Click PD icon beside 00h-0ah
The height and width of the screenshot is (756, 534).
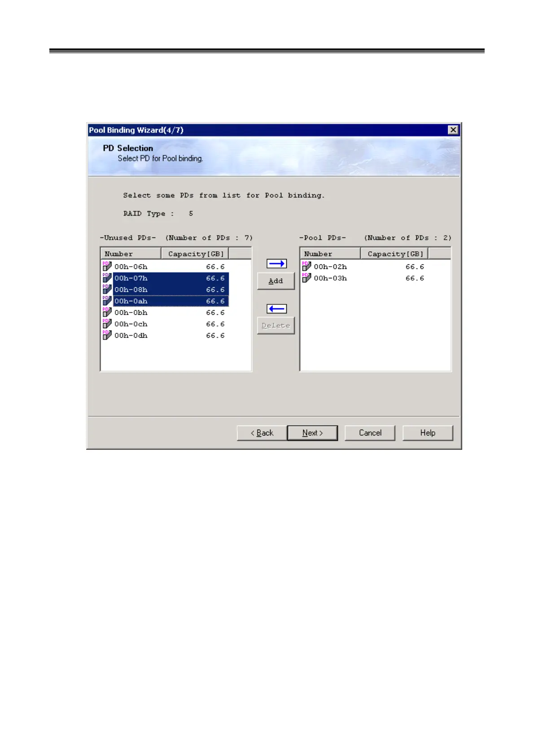(107, 301)
